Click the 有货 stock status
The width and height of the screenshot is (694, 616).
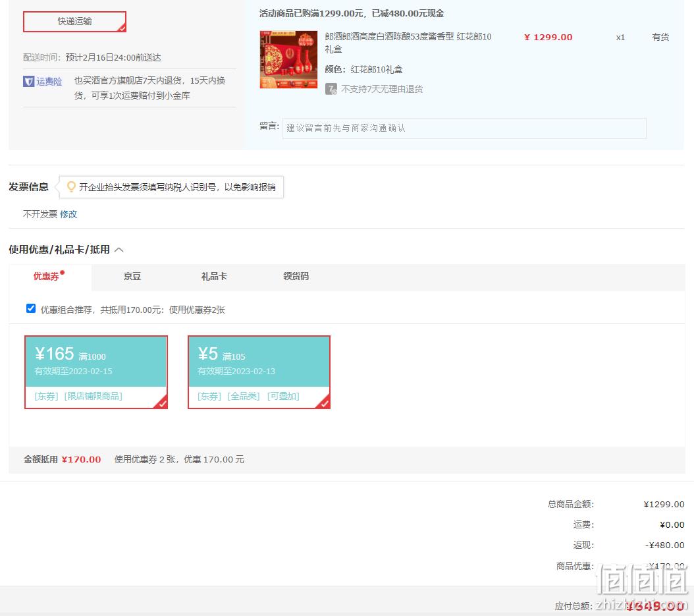(660, 37)
